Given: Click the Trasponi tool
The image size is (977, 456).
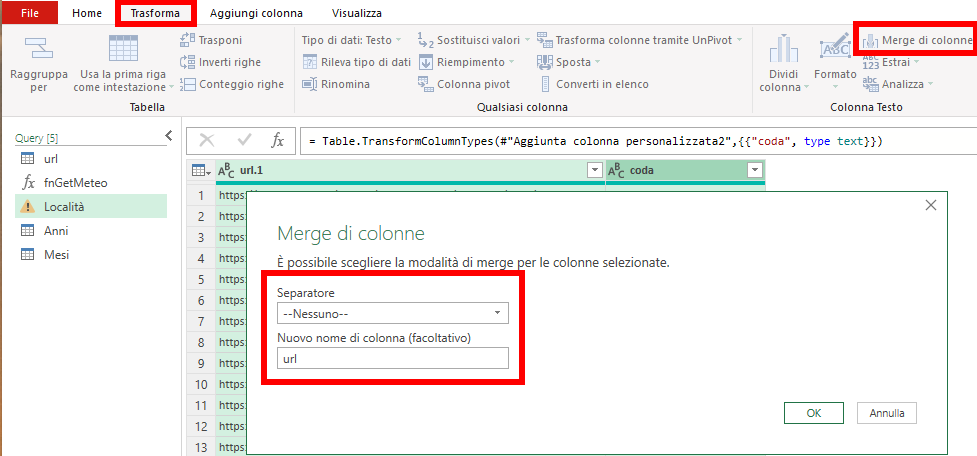Looking at the screenshot, I should (x=211, y=40).
